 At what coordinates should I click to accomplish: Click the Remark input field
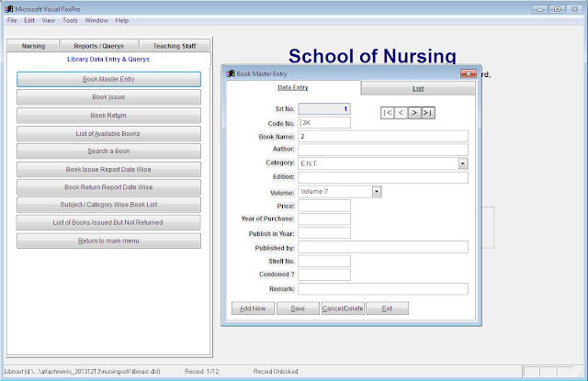[383, 289]
